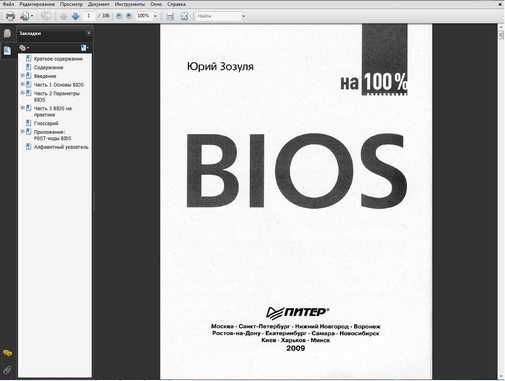Open the Окно menu

click(156, 4)
